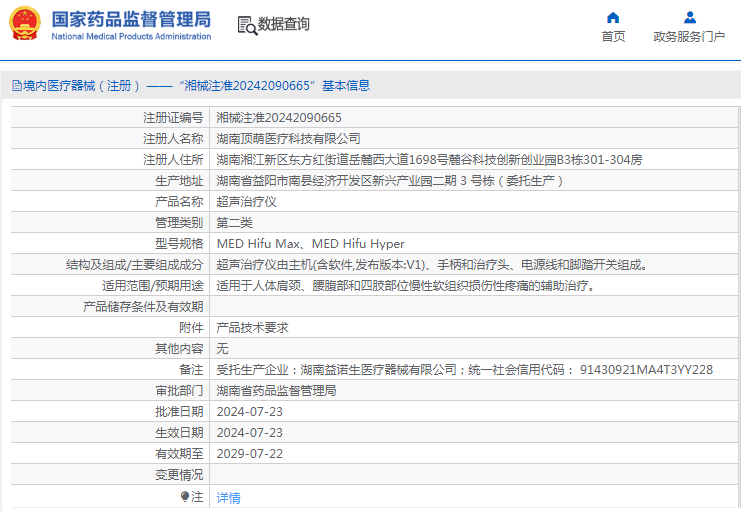Click the 备注 label
This screenshot has height=511, width=741.
coord(191,370)
